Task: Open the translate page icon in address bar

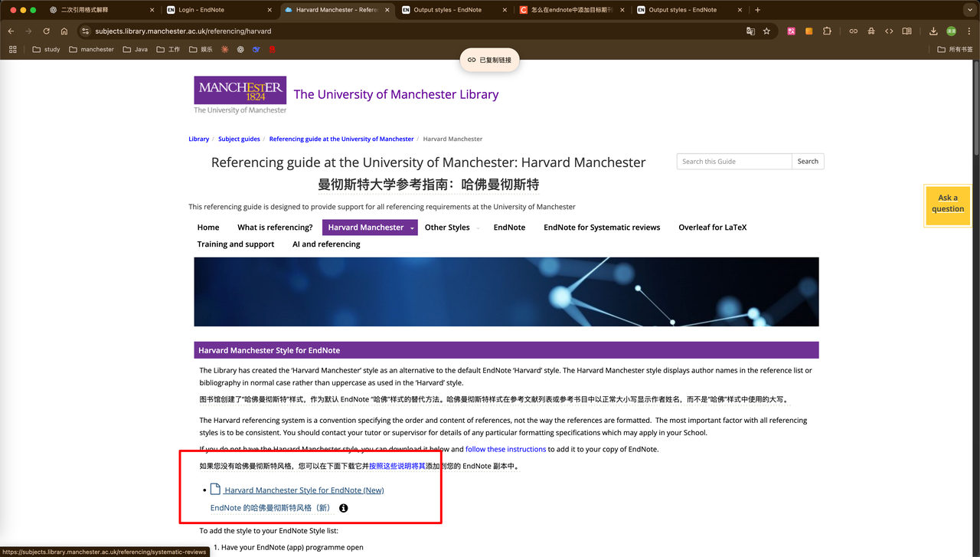Action: pyautogui.click(x=750, y=31)
